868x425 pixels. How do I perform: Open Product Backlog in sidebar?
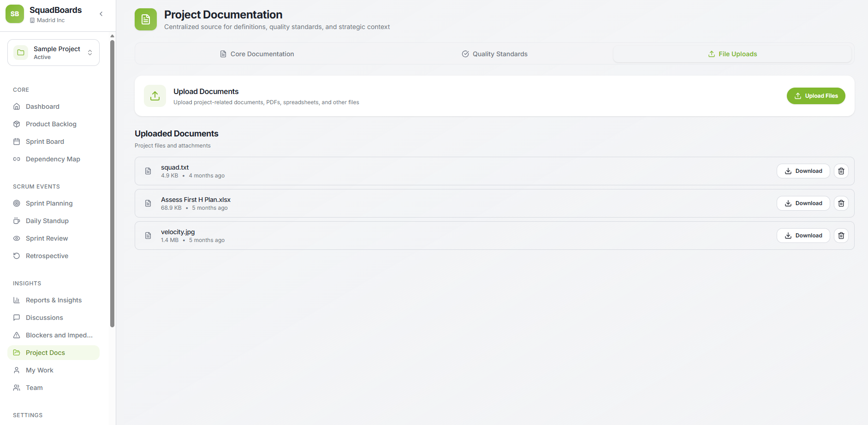(54, 124)
